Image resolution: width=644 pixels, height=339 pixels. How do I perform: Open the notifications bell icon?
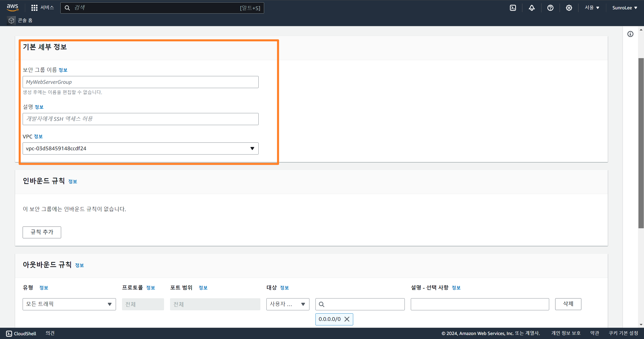tap(532, 8)
